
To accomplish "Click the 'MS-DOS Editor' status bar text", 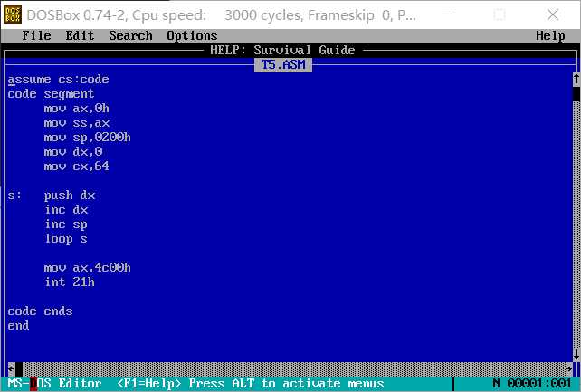I will pyautogui.click(x=54, y=384).
